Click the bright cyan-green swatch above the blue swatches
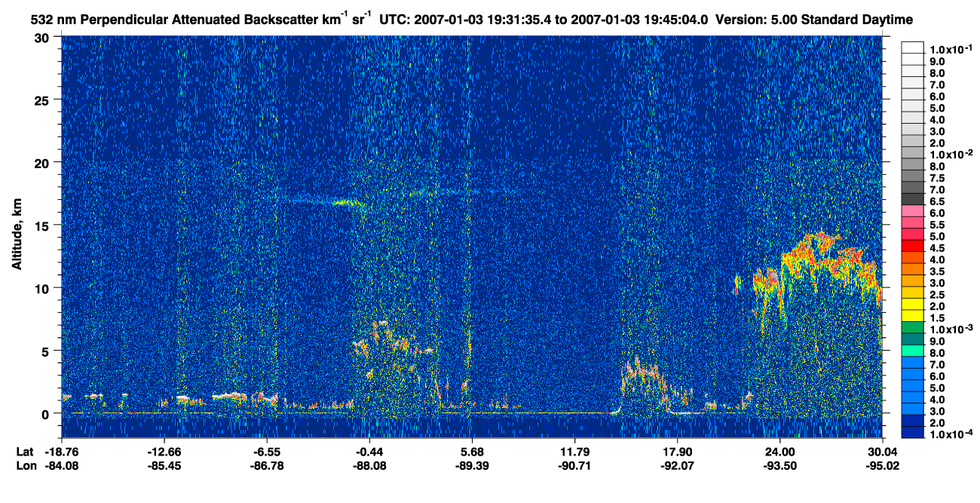 (913, 351)
